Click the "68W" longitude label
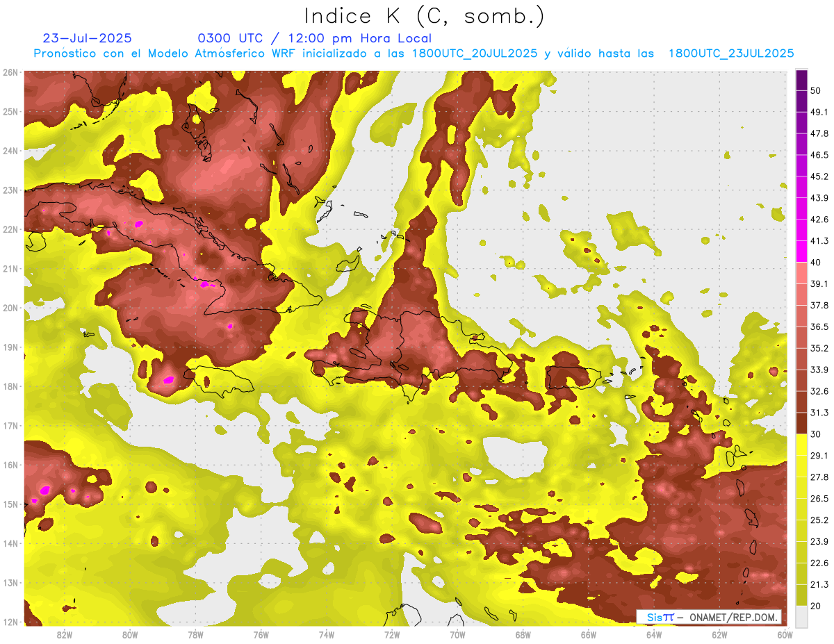This screenshot has height=644, width=834. point(523,635)
